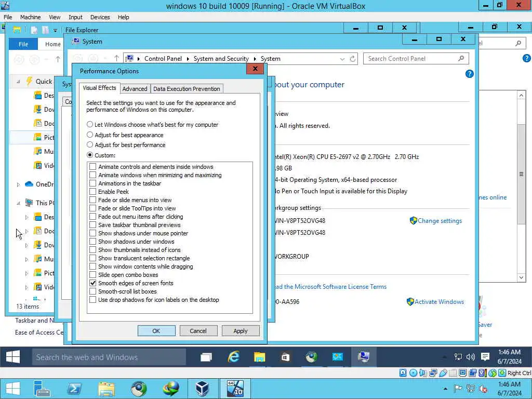Launch Internet Explorer from guest taskbar

(x=233, y=357)
